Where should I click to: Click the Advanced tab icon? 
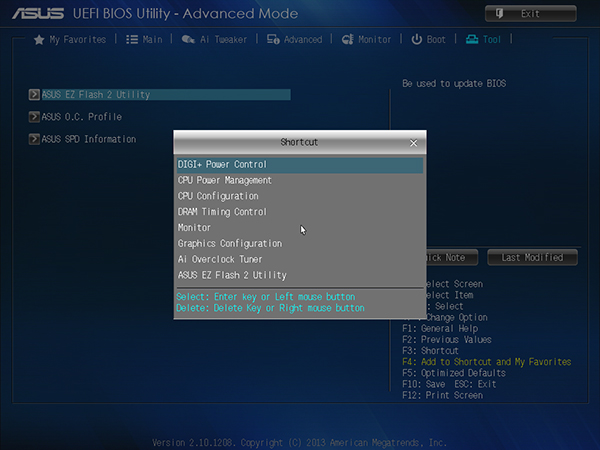coord(273,39)
